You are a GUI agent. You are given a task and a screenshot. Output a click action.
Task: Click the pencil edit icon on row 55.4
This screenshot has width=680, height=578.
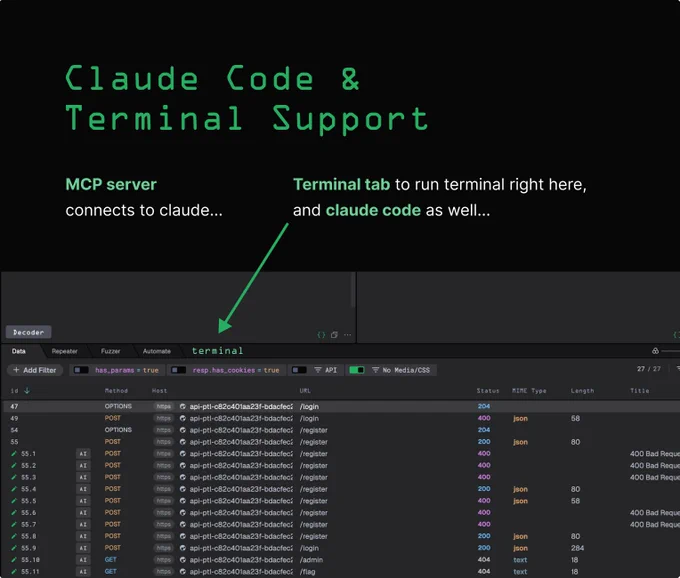coord(14,489)
